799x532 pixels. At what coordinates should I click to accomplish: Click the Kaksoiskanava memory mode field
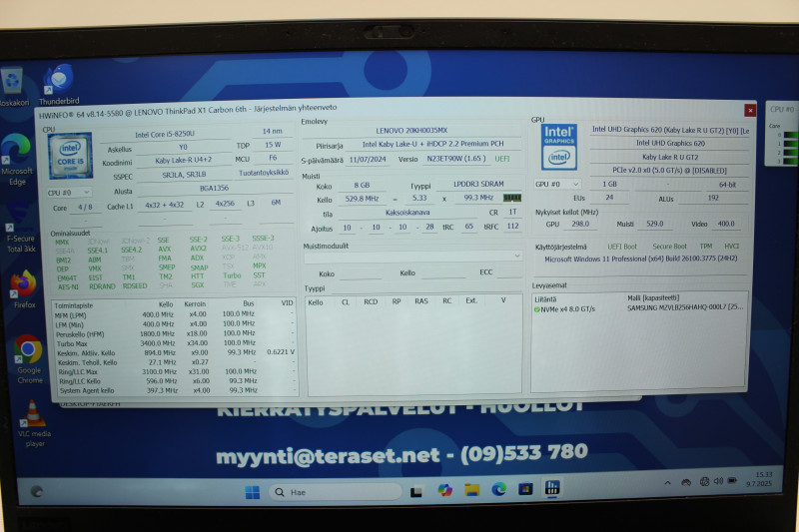click(x=407, y=213)
